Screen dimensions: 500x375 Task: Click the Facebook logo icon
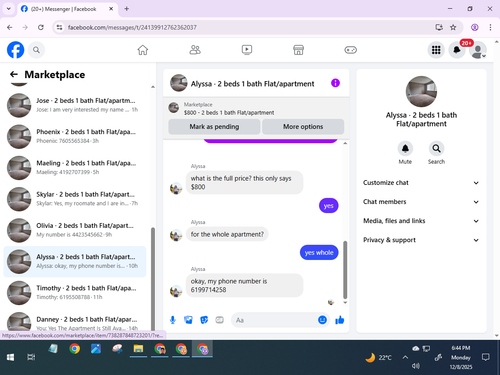(x=15, y=50)
